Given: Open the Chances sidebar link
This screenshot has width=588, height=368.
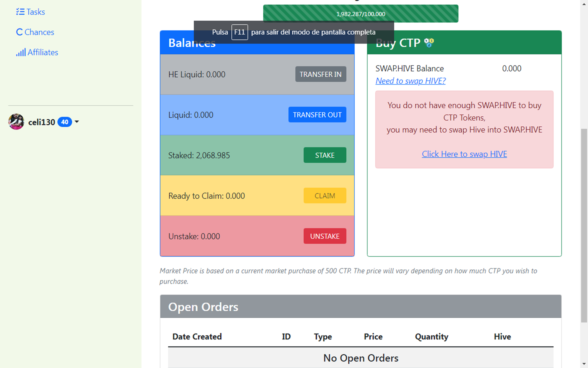Looking at the screenshot, I should [35, 32].
